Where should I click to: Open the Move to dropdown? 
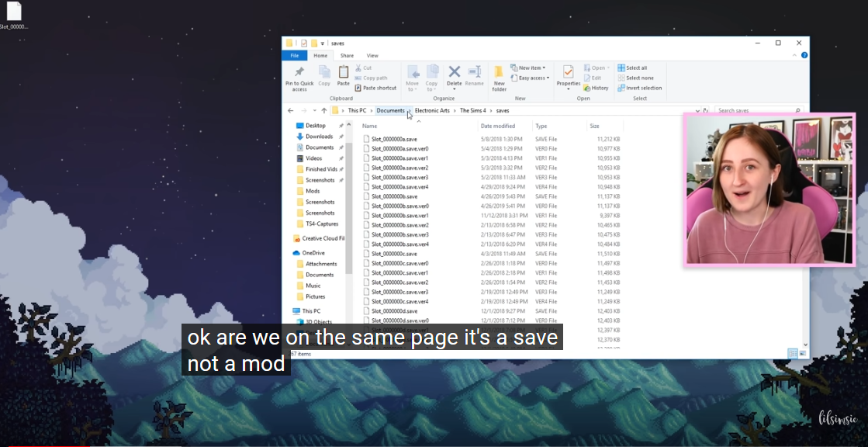point(413,78)
